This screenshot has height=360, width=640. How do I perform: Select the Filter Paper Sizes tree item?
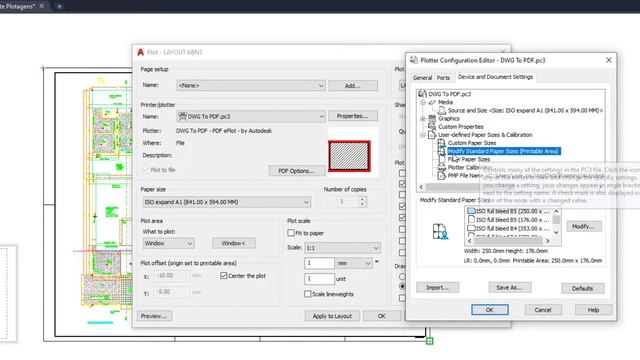coord(469,159)
